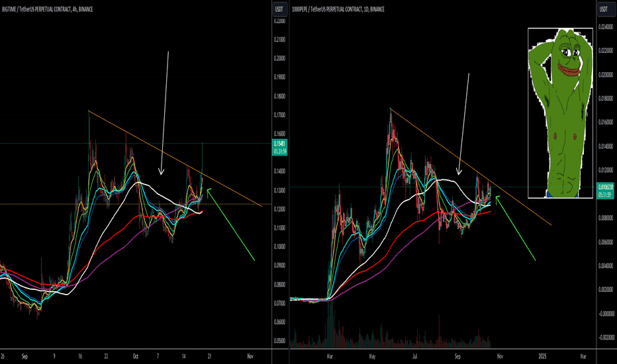Click the Pepe frog image on chart
The width and height of the screenshot is (617, 364).
[560, 113]
